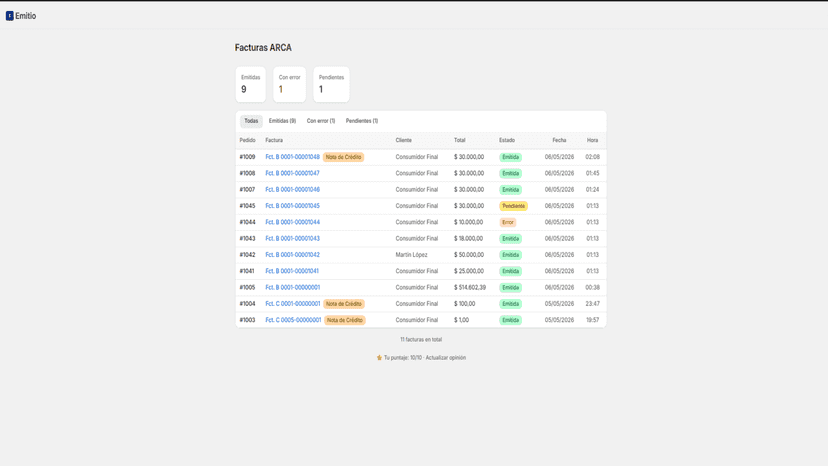
Task: Open the Con error (1) tab
Action: (321, 121)
